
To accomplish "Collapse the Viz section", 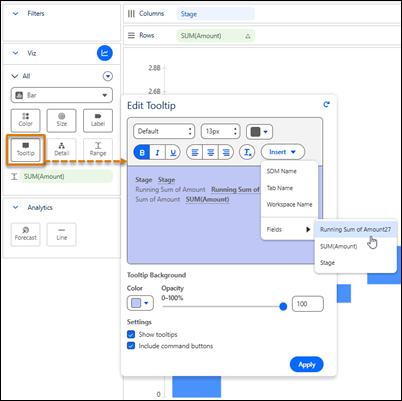I will coord(15,53).
